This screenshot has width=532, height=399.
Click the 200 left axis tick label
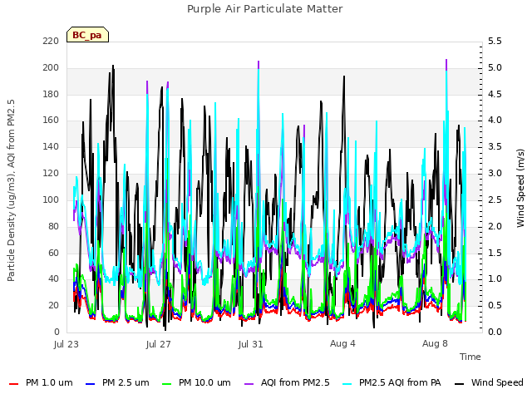tap(51, 67)
